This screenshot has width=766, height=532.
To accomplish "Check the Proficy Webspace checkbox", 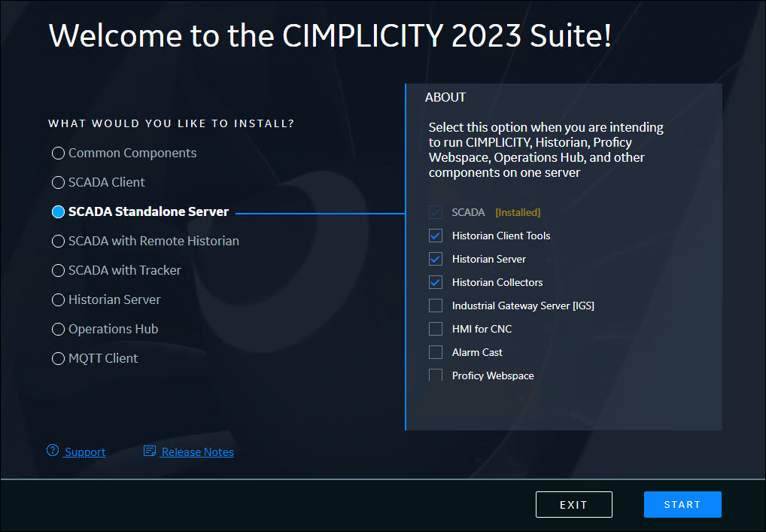I will point(435,375).
